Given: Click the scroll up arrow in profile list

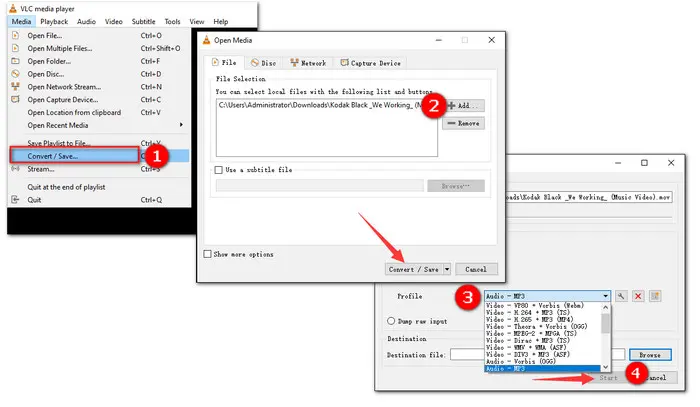Looking at the screenshot, I should click(605, 307).
